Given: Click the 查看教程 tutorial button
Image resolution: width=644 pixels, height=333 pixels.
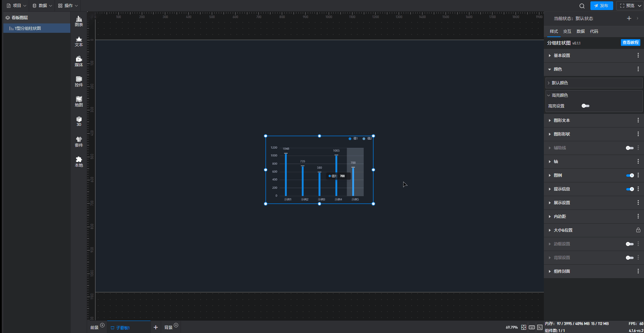Looking at the screenshot, I should [x=630, y=43].
